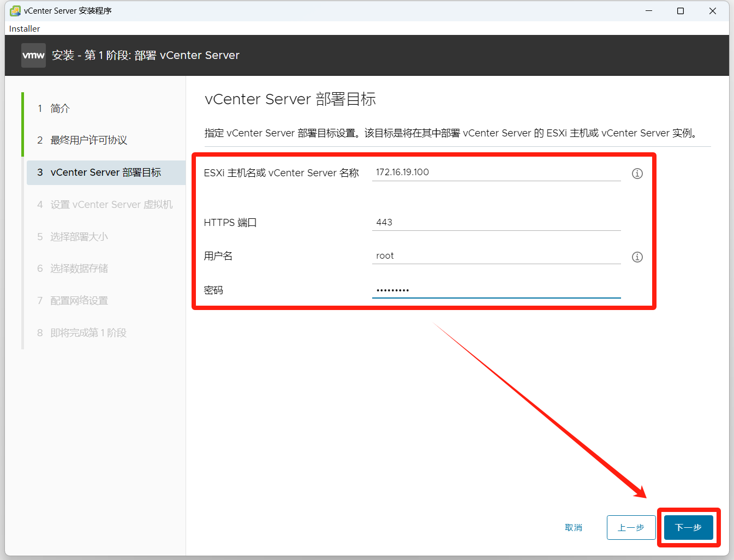
Task: Click vCenter Server installer title bar icon
Action: 15,11
